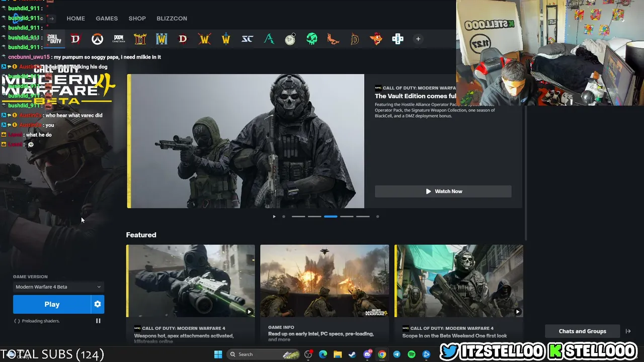The image size is (644, 362).
Task: Jump to the second carousel dash slide
Action: coord(314,216)
